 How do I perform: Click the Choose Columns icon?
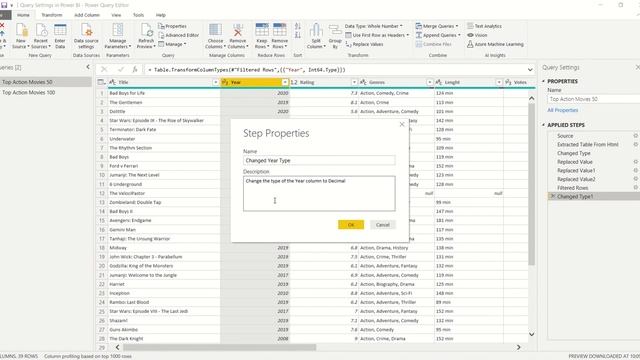coord(215,36)
